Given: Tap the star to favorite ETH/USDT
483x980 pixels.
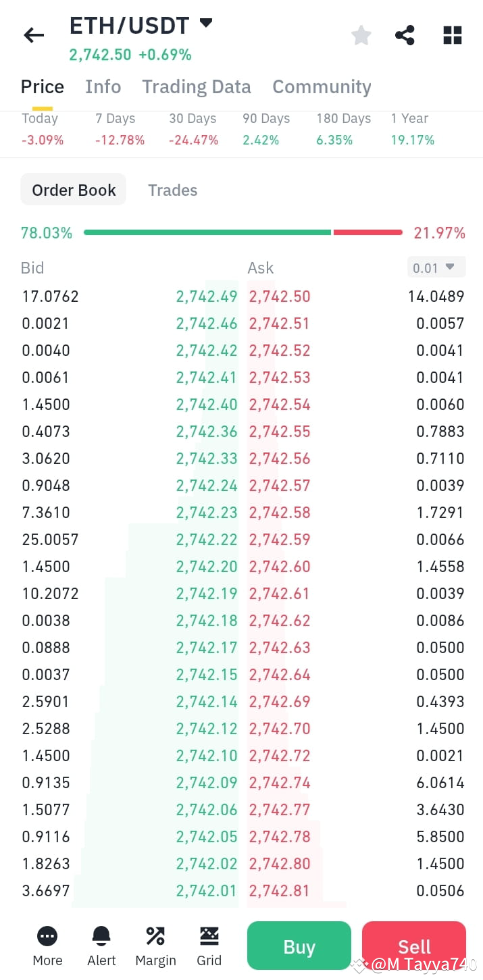Looking at the screenshot, I should [361, 35].
